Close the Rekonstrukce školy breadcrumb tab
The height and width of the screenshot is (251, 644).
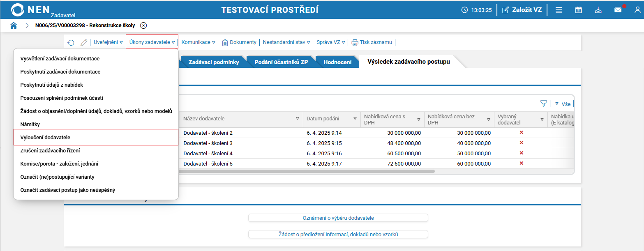143,25
